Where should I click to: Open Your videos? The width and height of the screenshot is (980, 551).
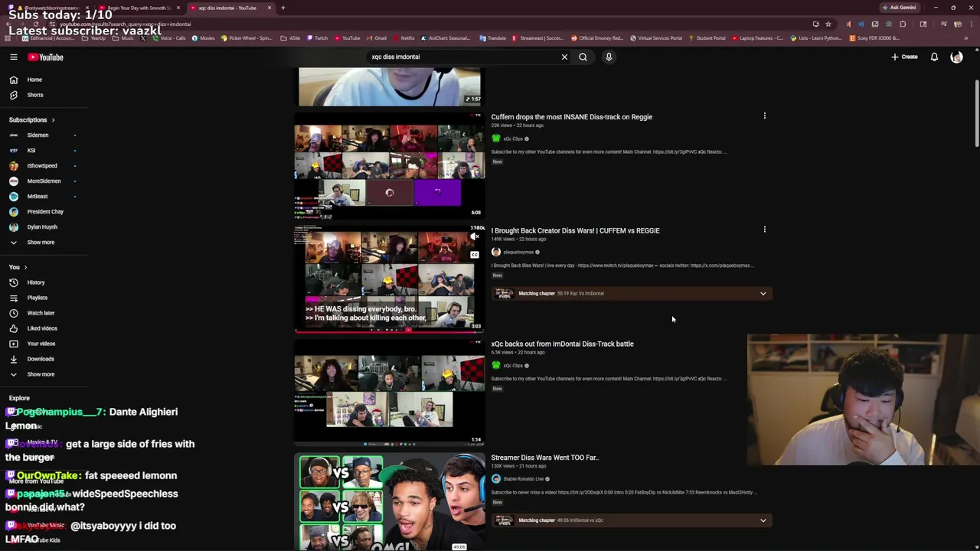click(x=41, y=344)
